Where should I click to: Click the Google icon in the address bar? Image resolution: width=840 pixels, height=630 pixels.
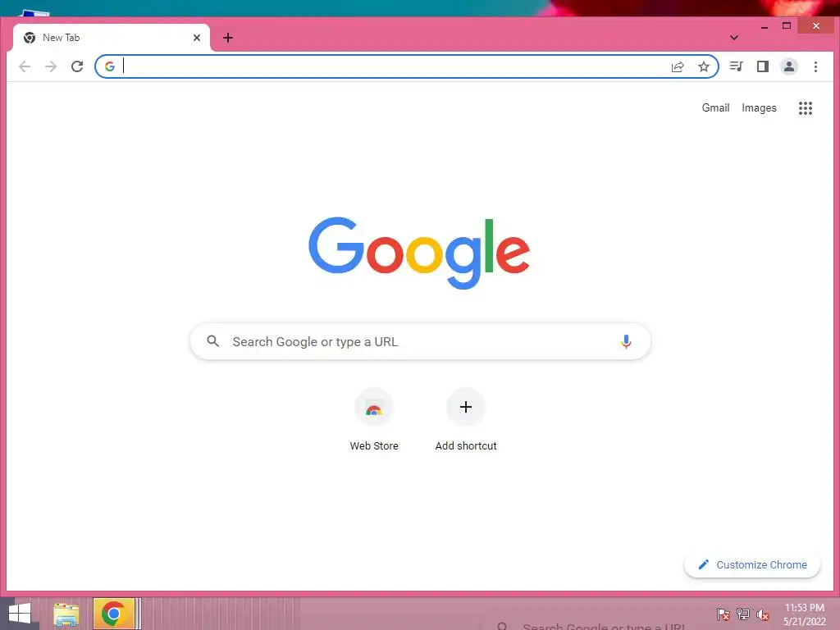pos(110,66)
